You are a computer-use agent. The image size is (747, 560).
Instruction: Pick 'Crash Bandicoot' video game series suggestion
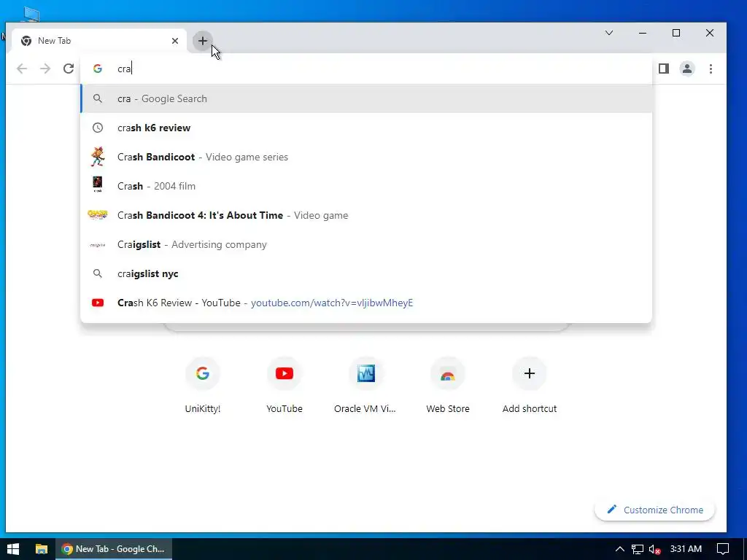click(366, 157)
